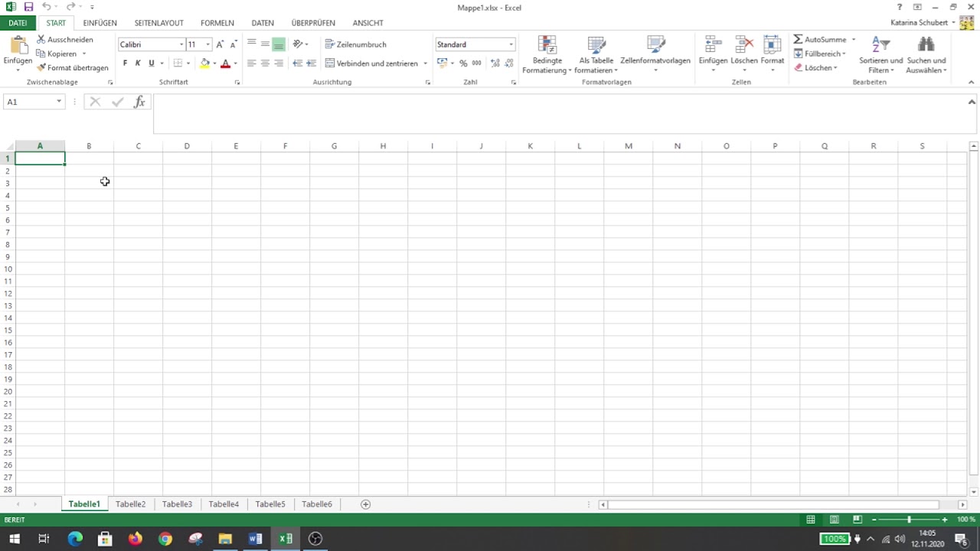
Task: Switch to ÜBERPRÜFEN ribbon tab
Action: (x=313, y=23)
